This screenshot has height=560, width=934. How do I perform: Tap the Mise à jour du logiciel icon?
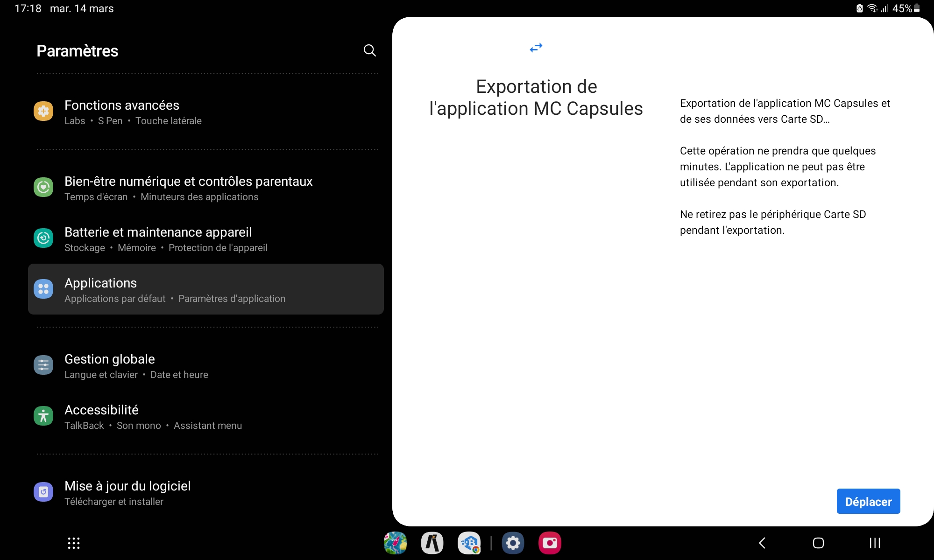click(43, 492)
